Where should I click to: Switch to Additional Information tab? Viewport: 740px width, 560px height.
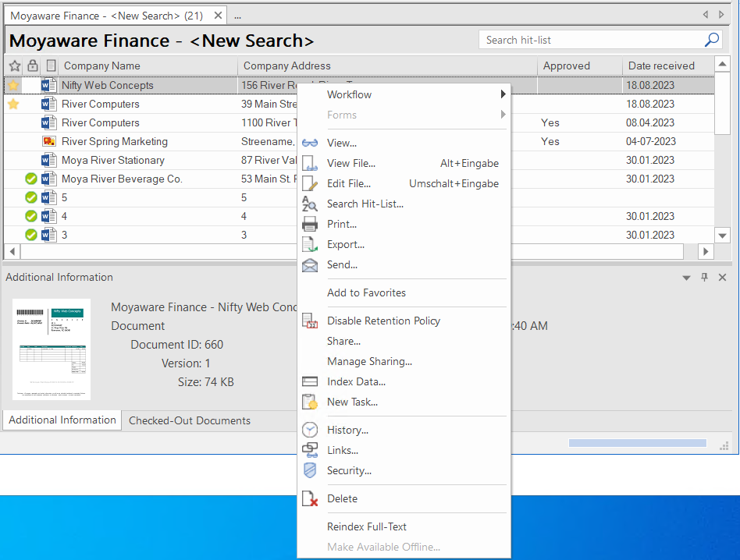pos(62,420)
